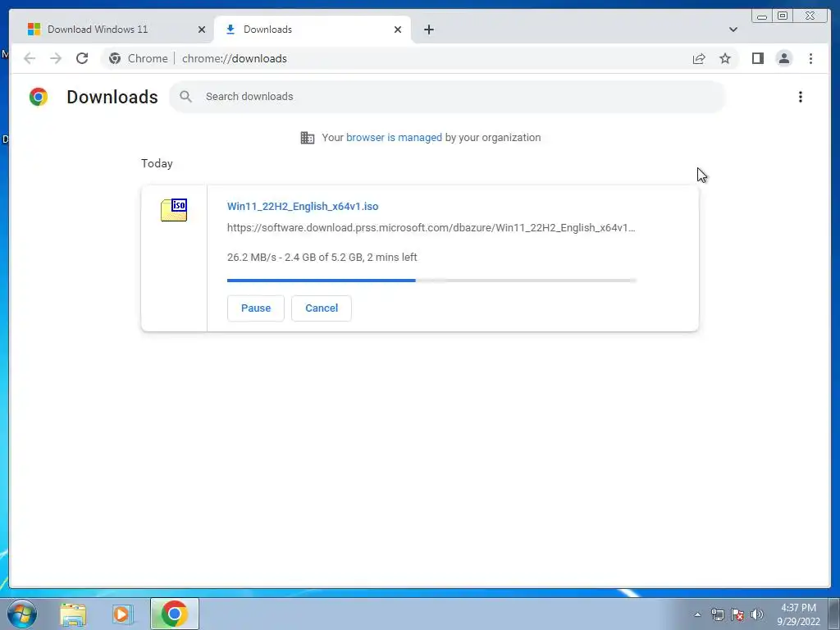Open Chrome's main three-dot menu
840x630 pixels.
point(810,58)
